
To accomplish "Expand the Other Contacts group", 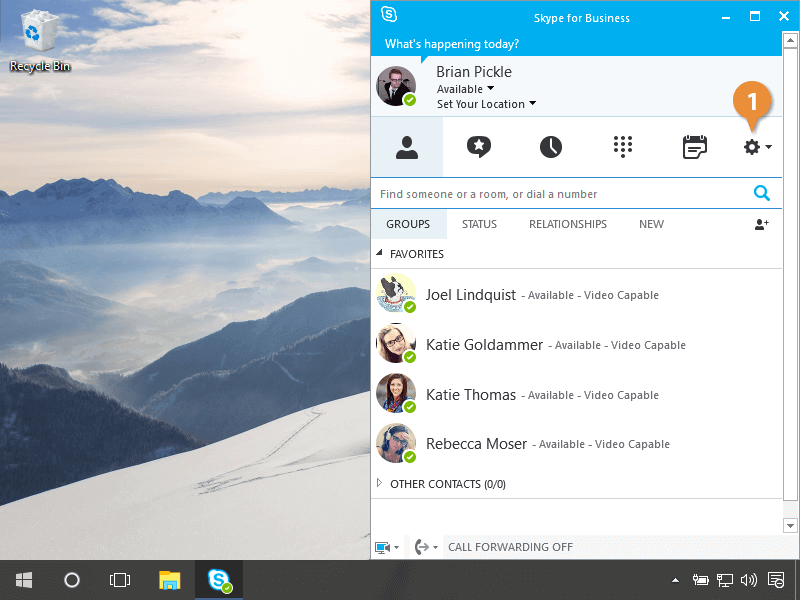I will (x=379, y=484).
